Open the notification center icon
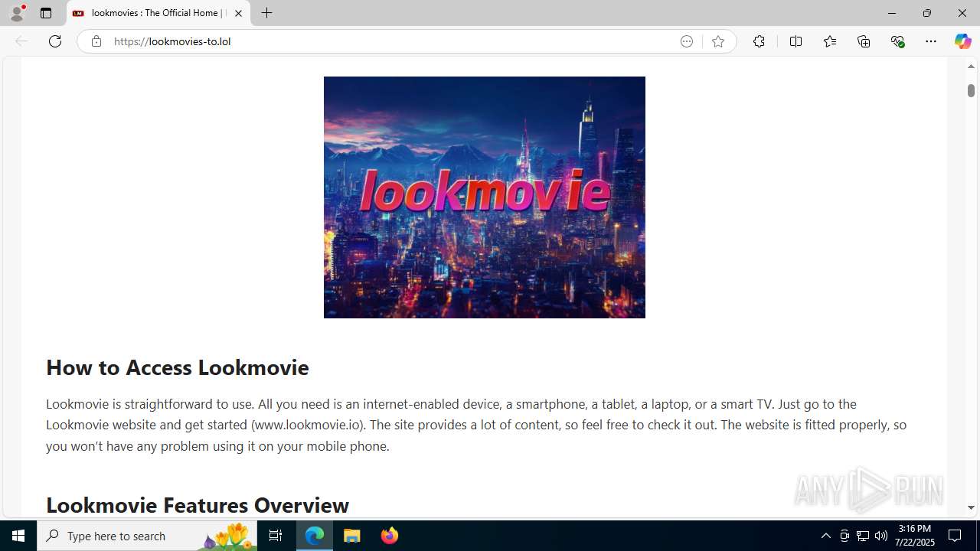Viewport: 980px width, 551px height. (955, 536)
